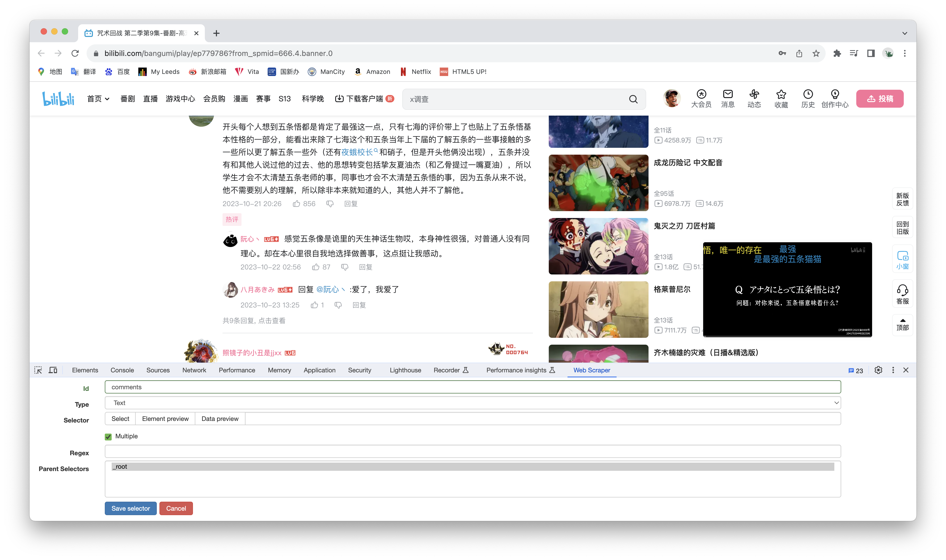Like the comment with 856 likes
This screenshot has width=946, height=560.
click(x=297, y=204)
